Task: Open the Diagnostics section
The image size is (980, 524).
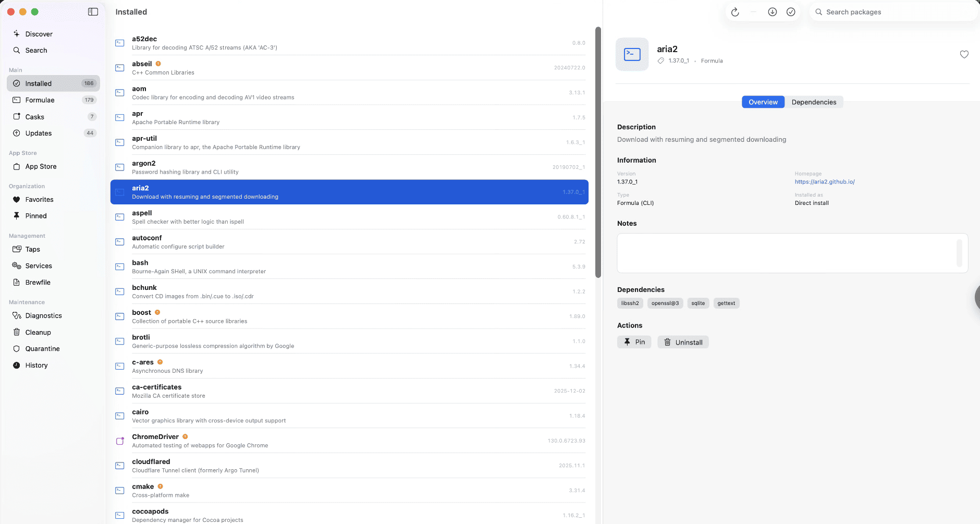Action: coord(43,316)
